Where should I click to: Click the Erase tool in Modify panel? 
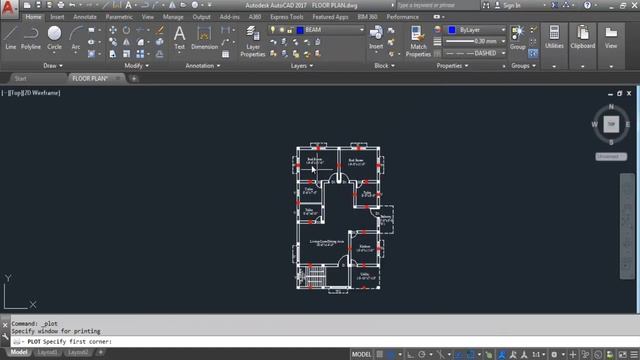[160, 30]
